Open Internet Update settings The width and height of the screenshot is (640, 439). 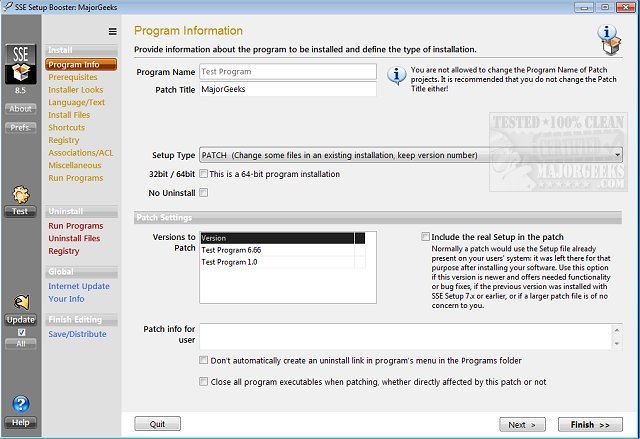79,286
